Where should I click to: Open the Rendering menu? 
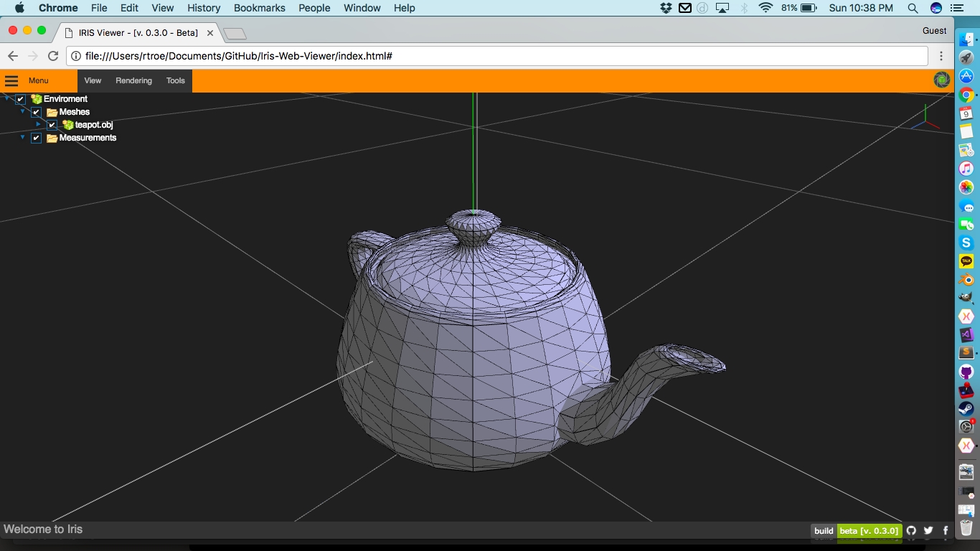point(133,81)
